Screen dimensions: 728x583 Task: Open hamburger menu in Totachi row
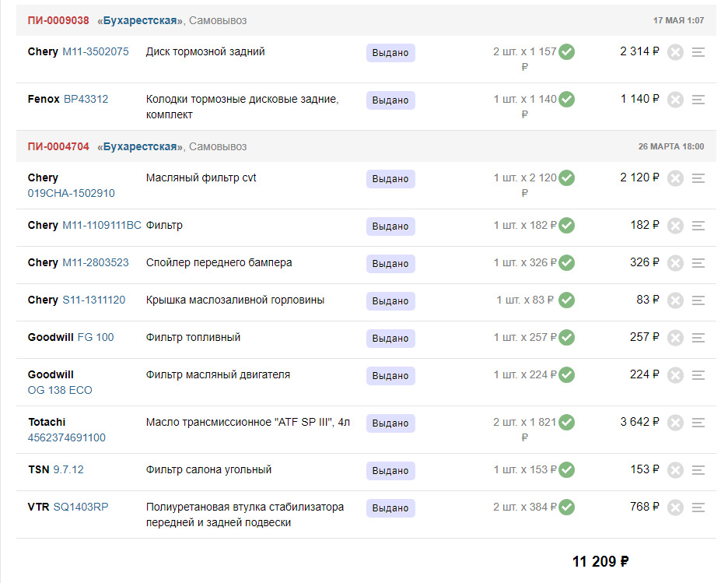coord(698,423)
